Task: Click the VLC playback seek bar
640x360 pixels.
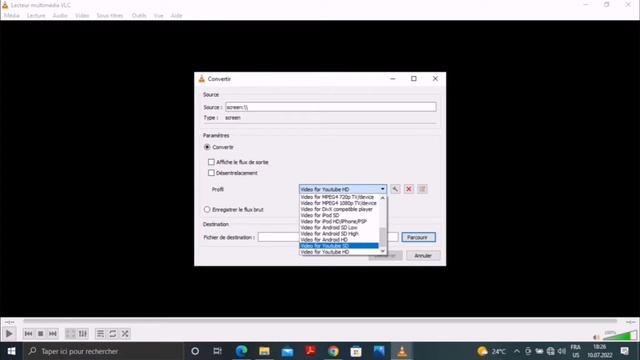Action: coord(320,321)
